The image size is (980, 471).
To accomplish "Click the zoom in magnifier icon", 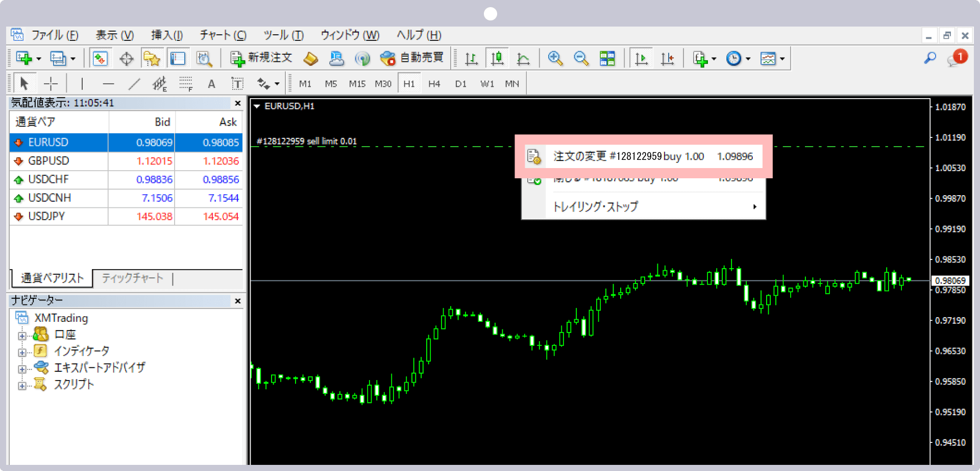I will 555,59.
